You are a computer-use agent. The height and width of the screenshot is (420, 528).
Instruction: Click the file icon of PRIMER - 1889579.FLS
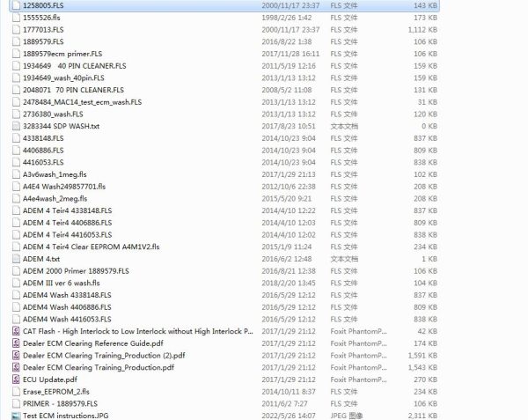click(x=16, y=403)
